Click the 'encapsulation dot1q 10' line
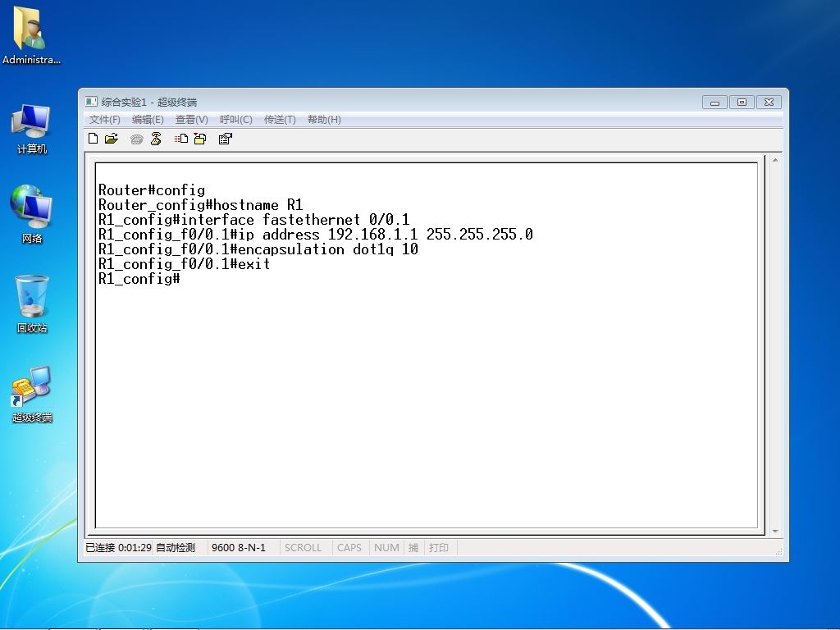Screen dimensions: 840x630 pos(258,249)
